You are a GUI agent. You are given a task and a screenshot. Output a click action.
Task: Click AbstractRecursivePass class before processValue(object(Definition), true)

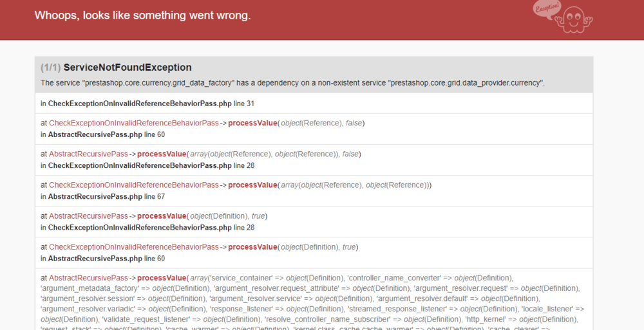[x=88, y=215]
